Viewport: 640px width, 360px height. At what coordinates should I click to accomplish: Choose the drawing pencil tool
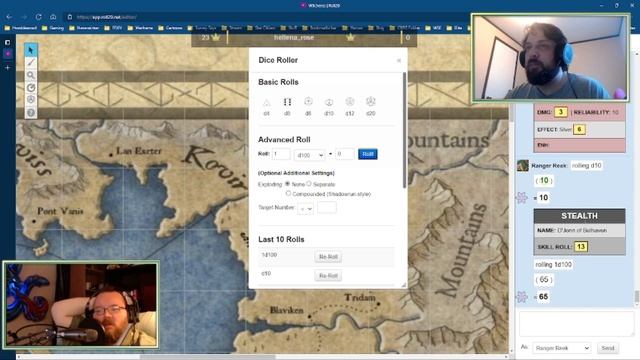31,62
